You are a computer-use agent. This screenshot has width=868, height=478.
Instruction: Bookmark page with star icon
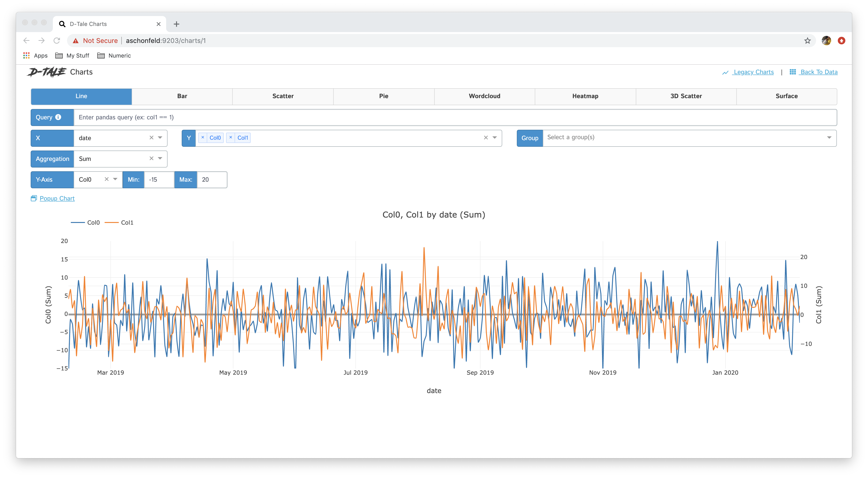tap(807, 41)
